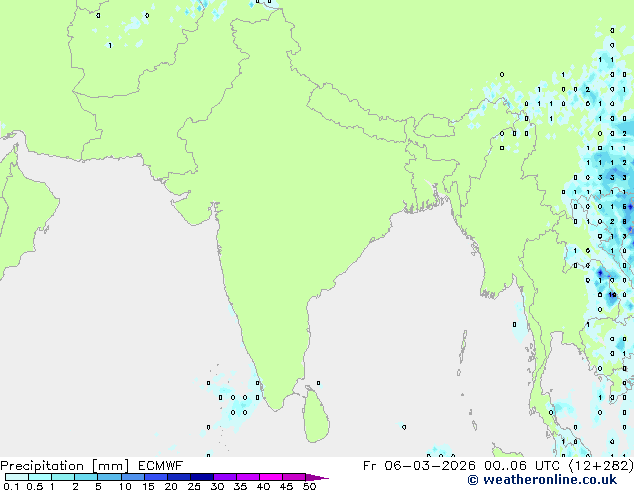This screenshot has width=634, height=490.
Task: Click the '40' legend scale label
Action: tap(263, 486)
